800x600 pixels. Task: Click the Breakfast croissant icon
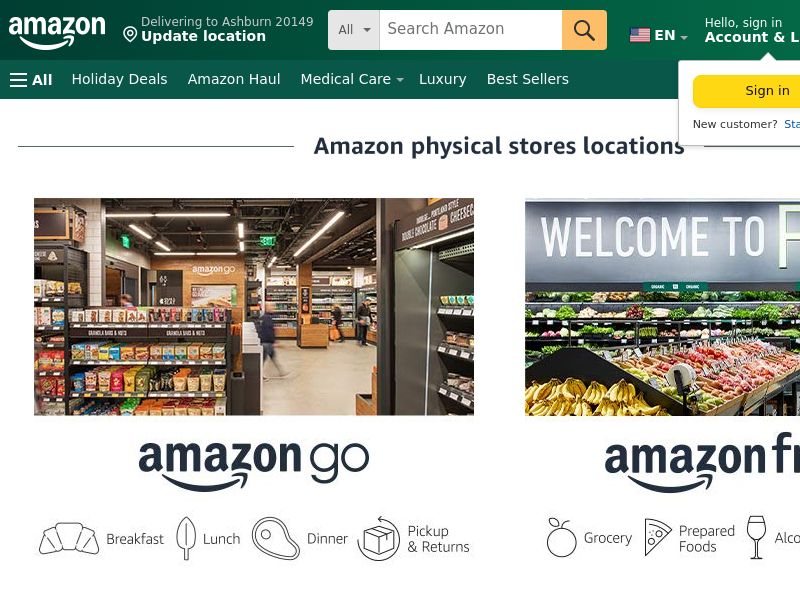pos(69,538)
